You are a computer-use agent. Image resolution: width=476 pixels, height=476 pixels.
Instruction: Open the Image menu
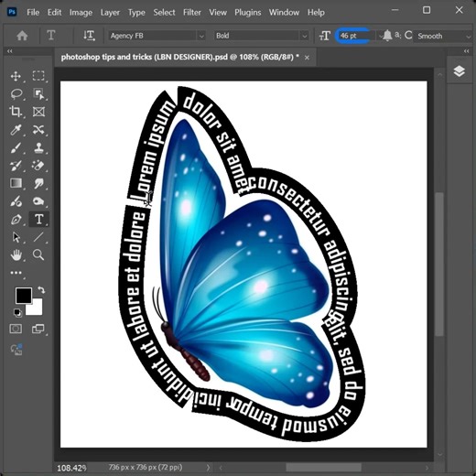pyautogui.click(x=81, y=13)
